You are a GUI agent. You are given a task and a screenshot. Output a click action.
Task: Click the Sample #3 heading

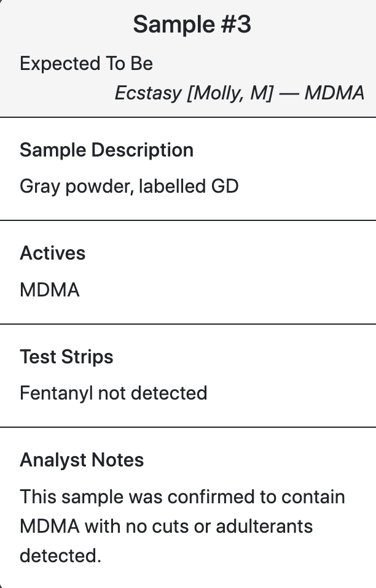tap(192, 25)
